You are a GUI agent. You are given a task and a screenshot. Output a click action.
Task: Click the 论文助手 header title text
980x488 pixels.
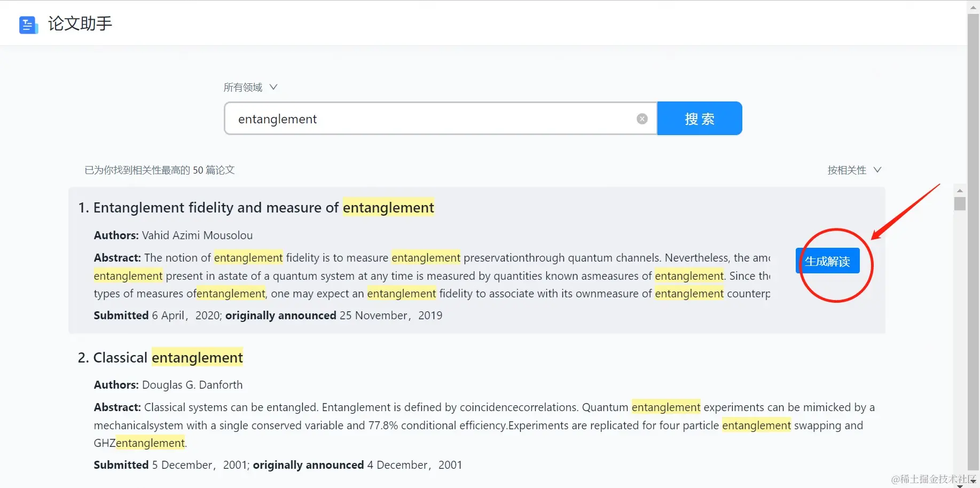click(x=80, y=23)
